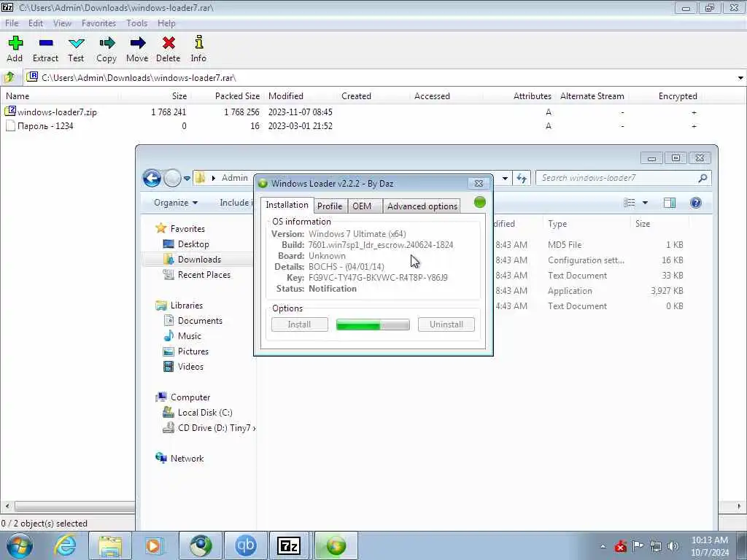This screenshot has height=560, width=747.
Task: Sort Explorer files by Type column
Action: [x=557, y=224]
